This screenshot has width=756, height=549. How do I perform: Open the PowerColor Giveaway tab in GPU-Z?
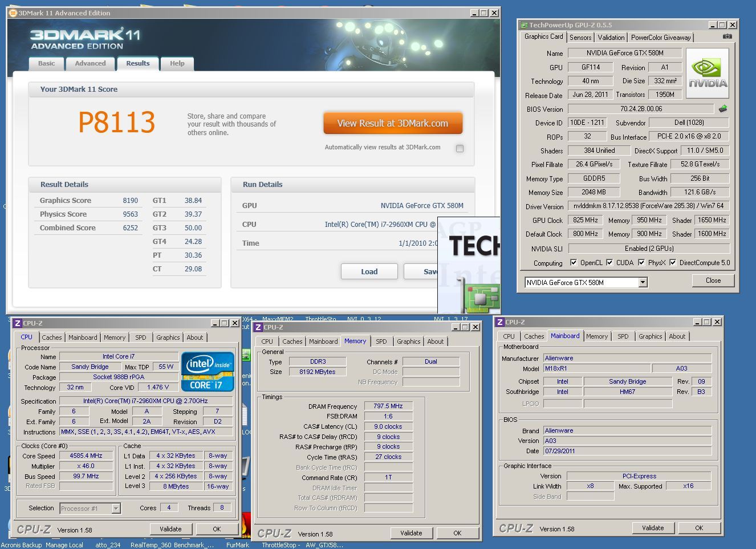[661, 38]
